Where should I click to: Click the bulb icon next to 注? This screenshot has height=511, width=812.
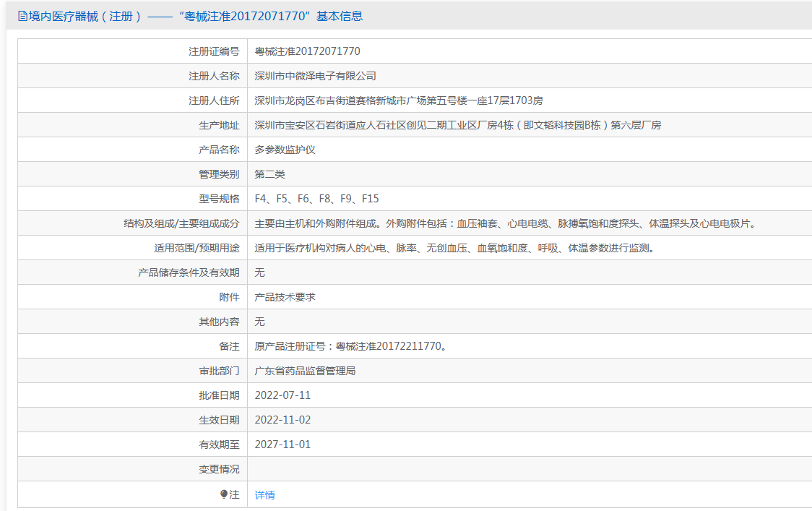(x=224, y=494)
